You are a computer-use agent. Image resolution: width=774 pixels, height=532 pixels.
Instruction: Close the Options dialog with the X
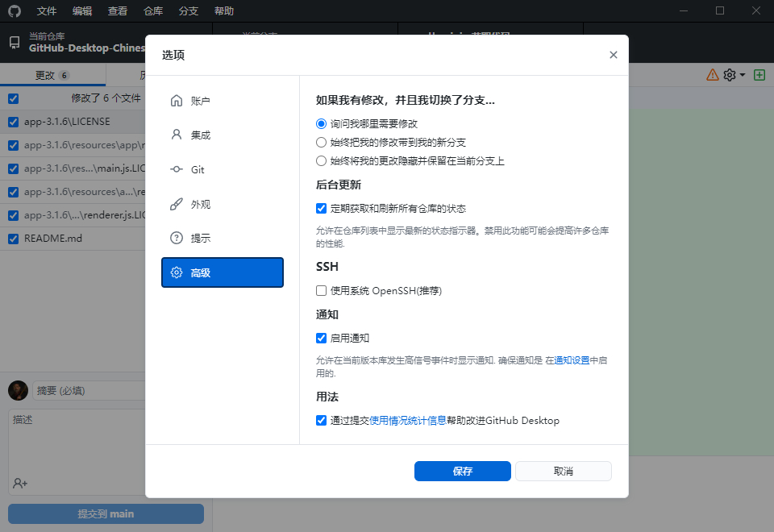613,55
